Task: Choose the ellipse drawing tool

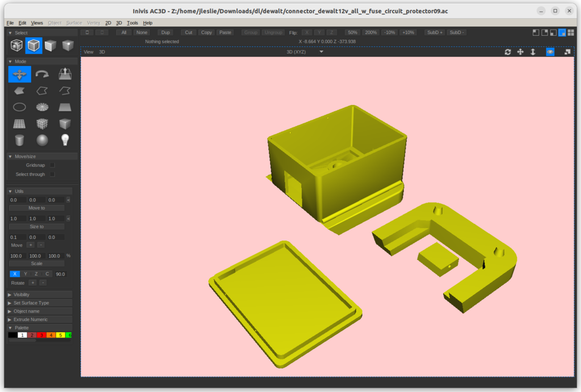Action: (x=19, y=107)
